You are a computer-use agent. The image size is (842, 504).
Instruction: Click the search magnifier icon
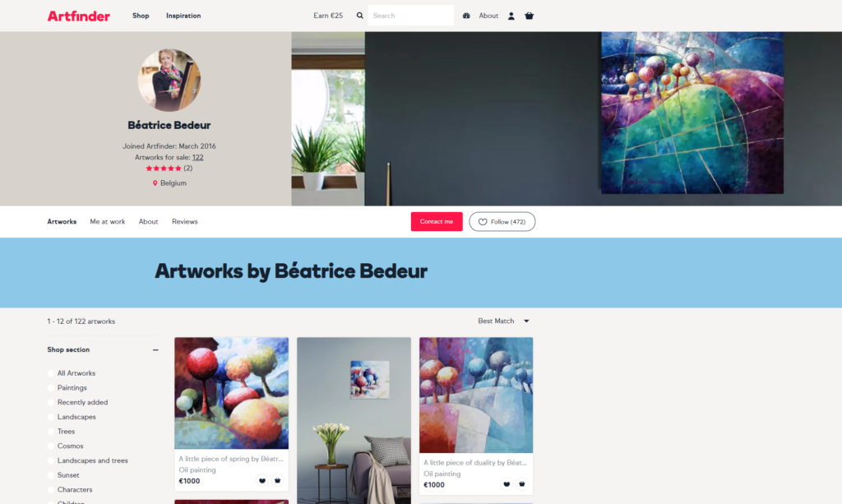360,16
